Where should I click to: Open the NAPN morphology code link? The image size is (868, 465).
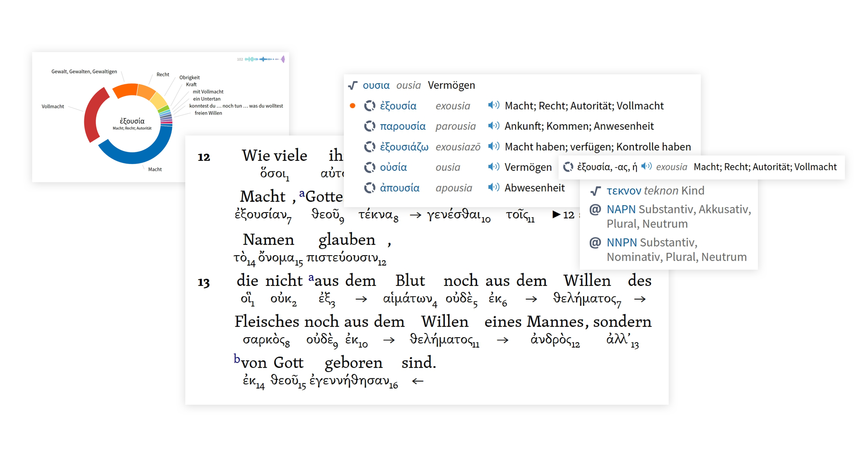click(621, 209)
